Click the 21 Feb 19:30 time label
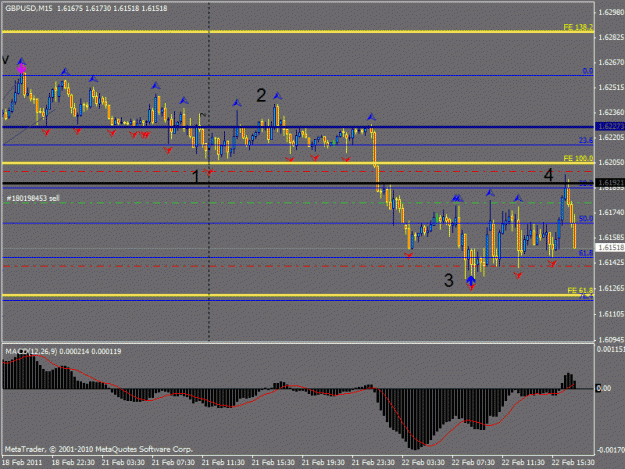Screen dimensions: 625x469 [323, 462]
